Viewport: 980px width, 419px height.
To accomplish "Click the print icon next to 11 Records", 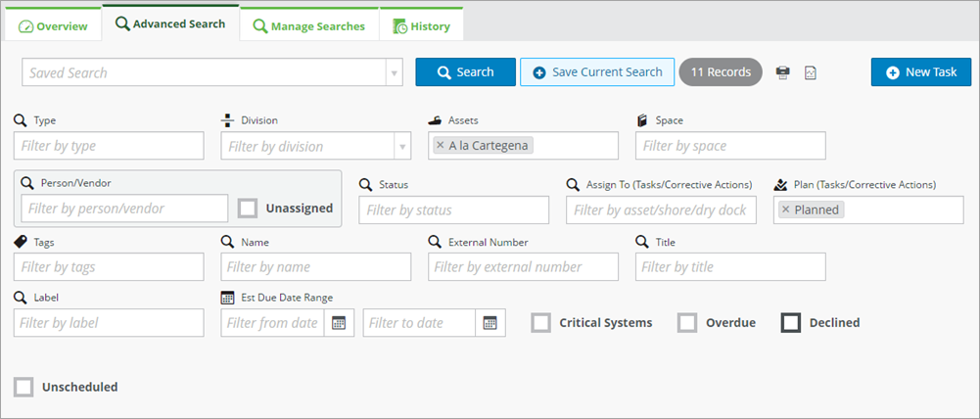I will pyautogui.click(x=782, y=72).
